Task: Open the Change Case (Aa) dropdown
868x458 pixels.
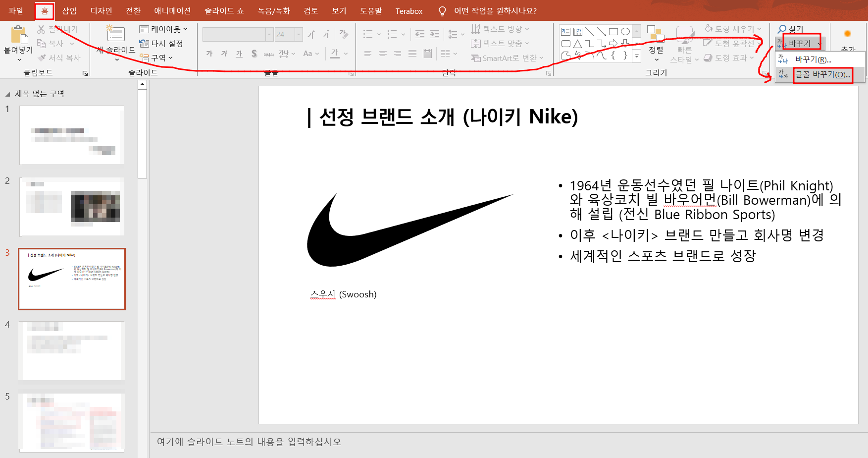Action: click(311, 54)
